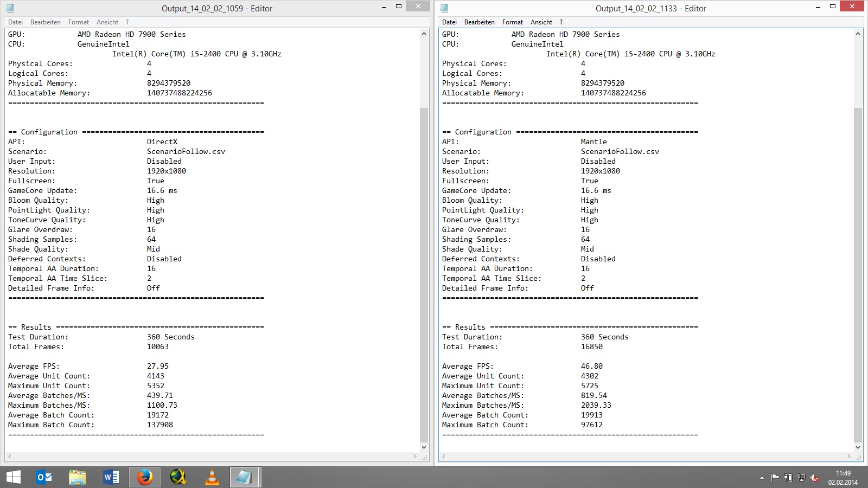Minimize the Output_14_02_02_1059 editor window
This screenshot has width=868, height=488.
384,7
